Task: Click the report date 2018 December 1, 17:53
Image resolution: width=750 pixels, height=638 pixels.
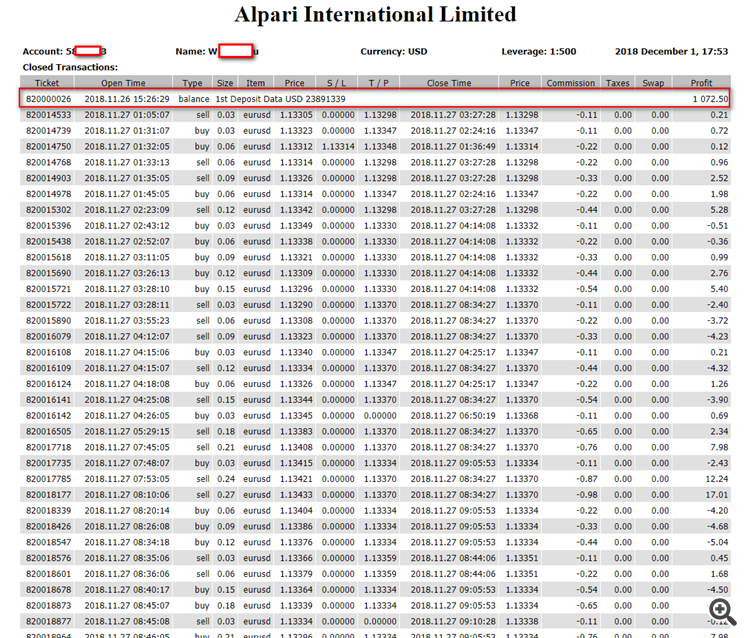Action: tap(672, 51)
